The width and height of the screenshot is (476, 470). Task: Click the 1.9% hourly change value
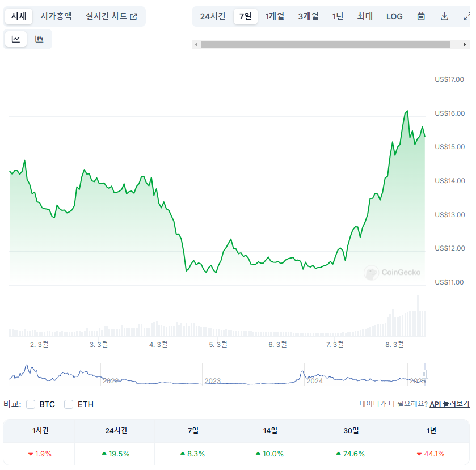(x=40, y=454)
